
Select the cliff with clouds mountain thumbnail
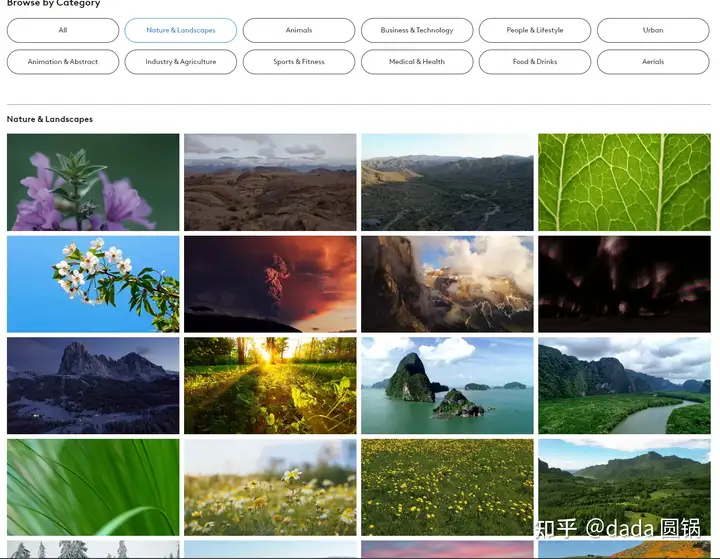click(447, 284)
